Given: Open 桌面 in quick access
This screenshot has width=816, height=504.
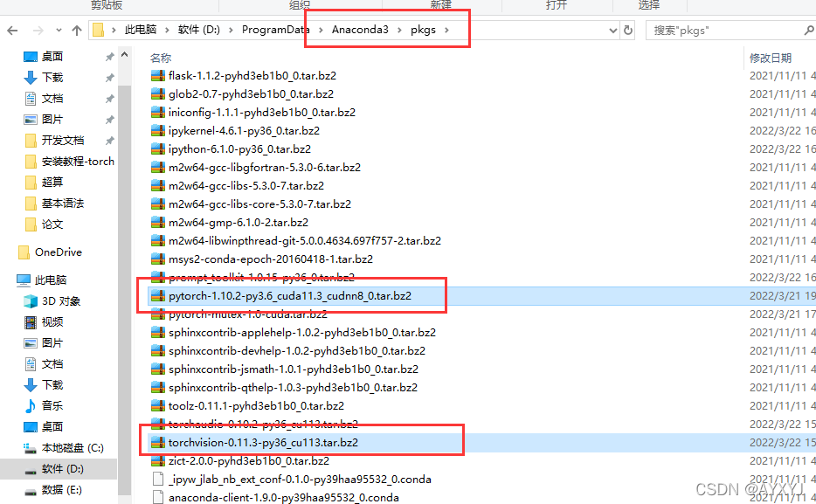Looking at the screenshot, I should point(52,56).
